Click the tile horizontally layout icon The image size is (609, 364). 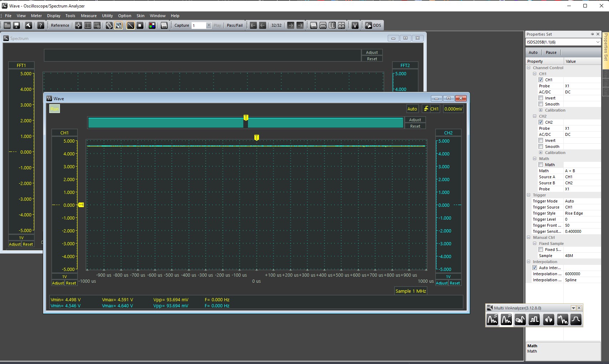click(323, 25)
